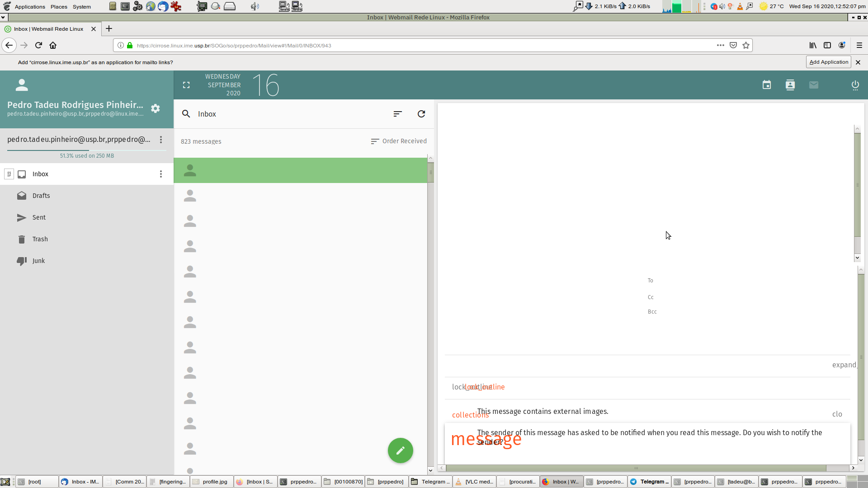Open the Trash folder
The width and height of the screenshot is (868, 488).
point(40,239)
